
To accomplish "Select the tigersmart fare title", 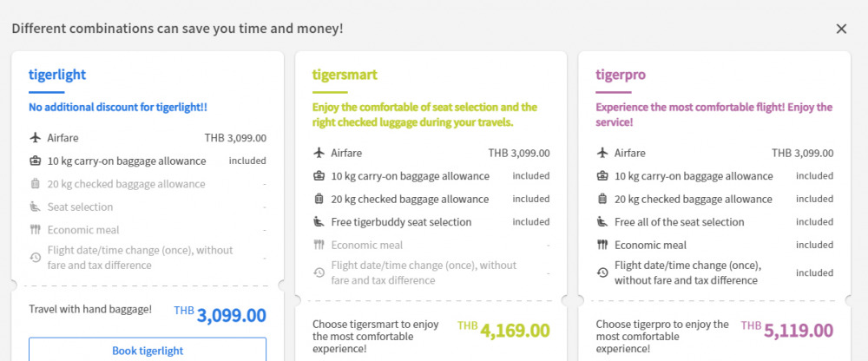I will [x=345, y=75].
